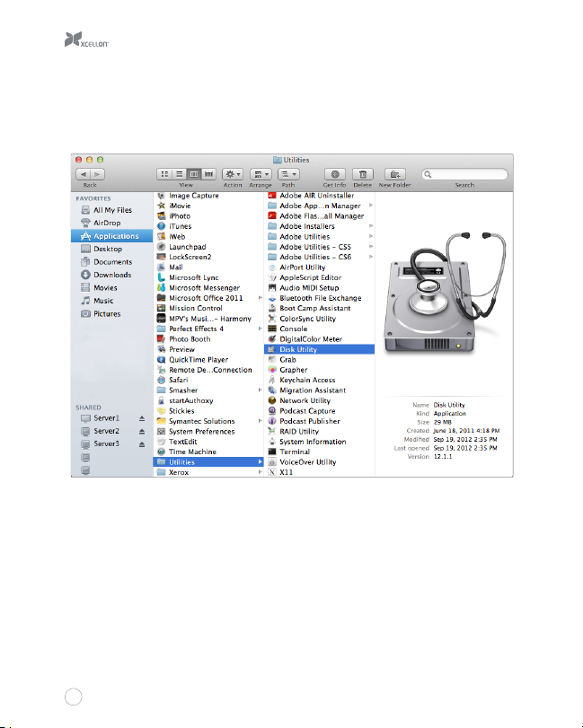Open Music in sidebar
The width and height of the screenshot is (583, 728).
pyautogui.click(x=112, y=302)
